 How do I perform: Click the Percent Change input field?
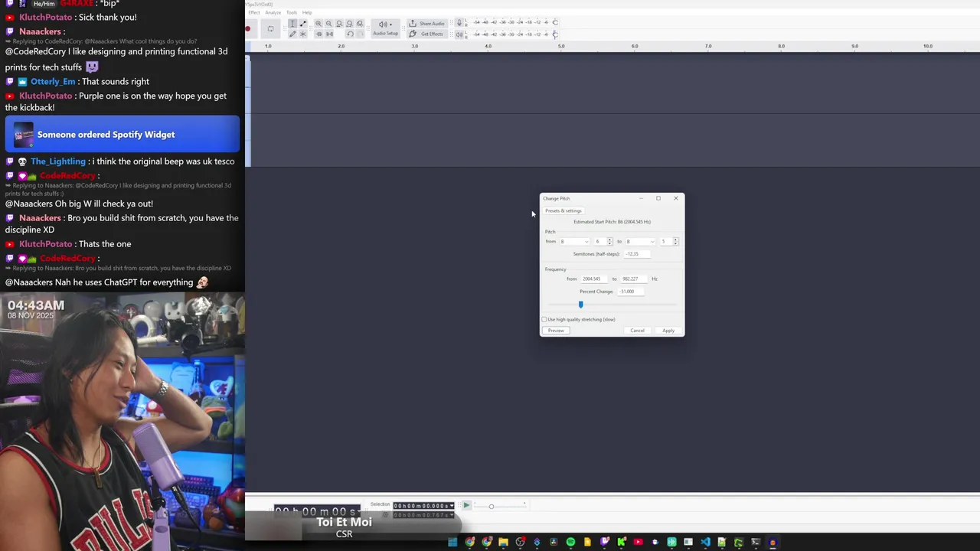pos(631,292)
